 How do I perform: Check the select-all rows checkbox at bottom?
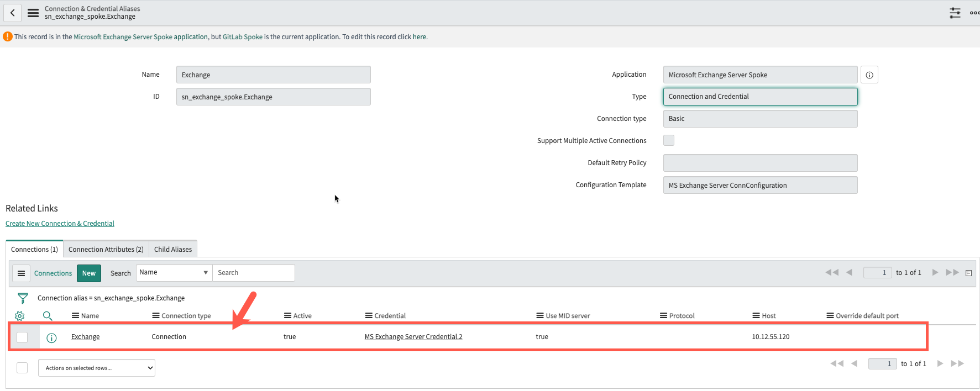22,368
